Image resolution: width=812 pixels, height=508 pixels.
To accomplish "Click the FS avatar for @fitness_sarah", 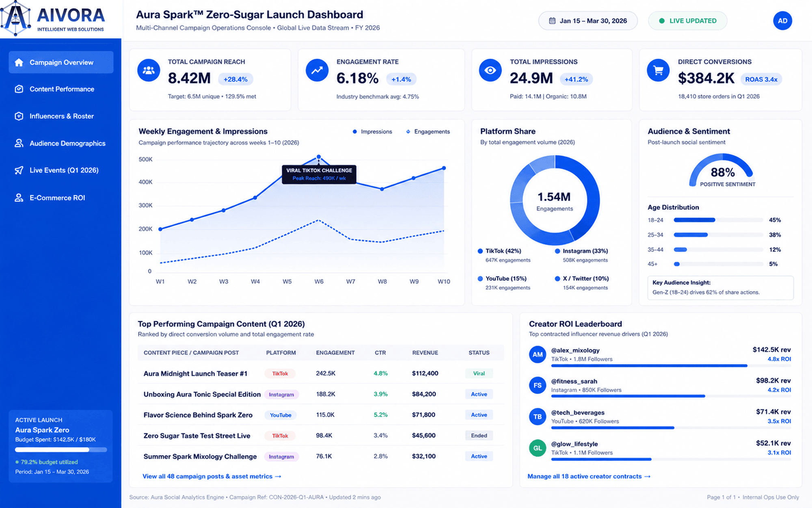I will pyautogui.click(x=538, y=385).
